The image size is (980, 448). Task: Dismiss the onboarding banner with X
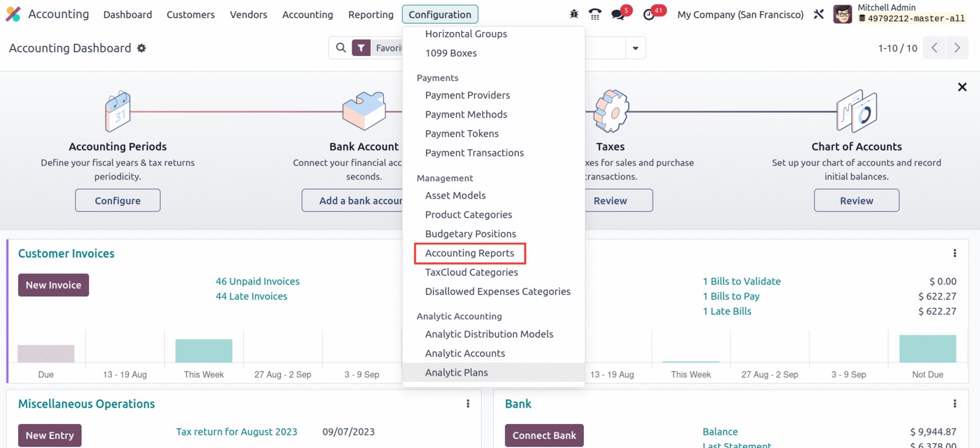tap(962, 87)
